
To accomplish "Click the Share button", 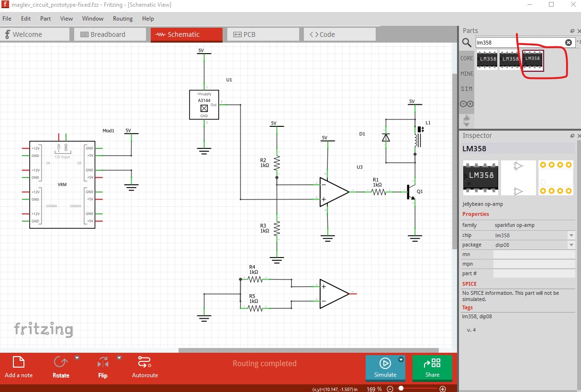I will pos(432,368).
